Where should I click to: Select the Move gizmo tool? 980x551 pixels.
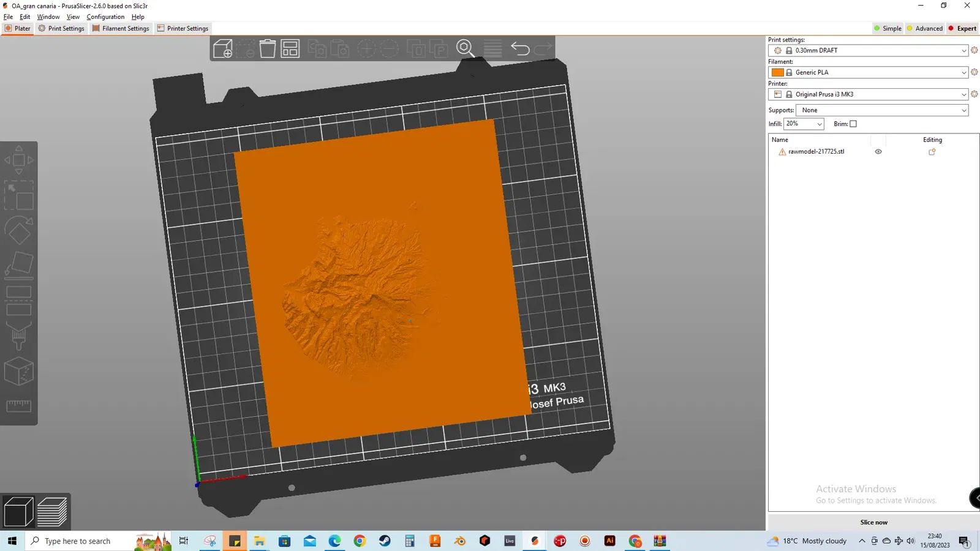click(19, 160)
